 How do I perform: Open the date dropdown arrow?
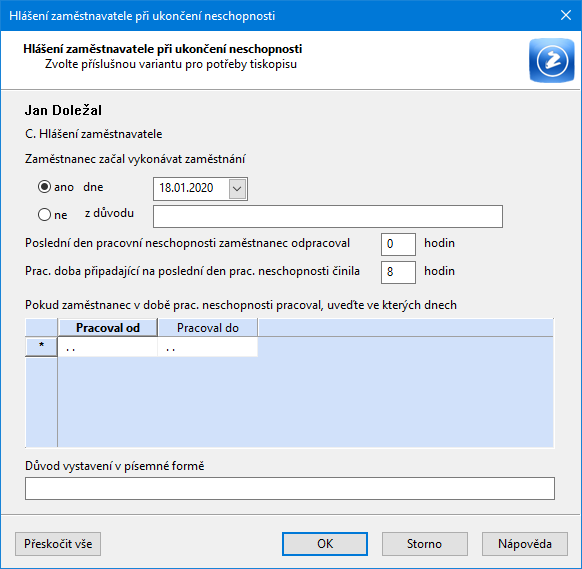pyautogui.click(x=237, y=189)
